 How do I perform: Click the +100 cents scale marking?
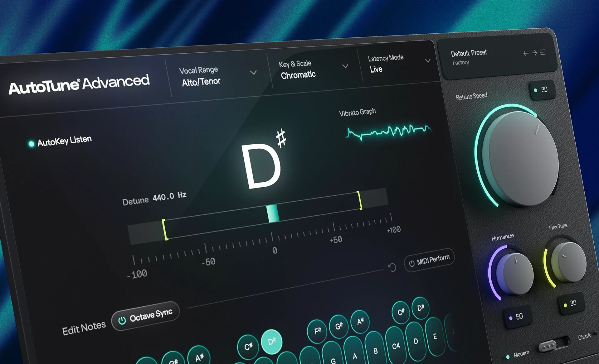click(393, 230)
